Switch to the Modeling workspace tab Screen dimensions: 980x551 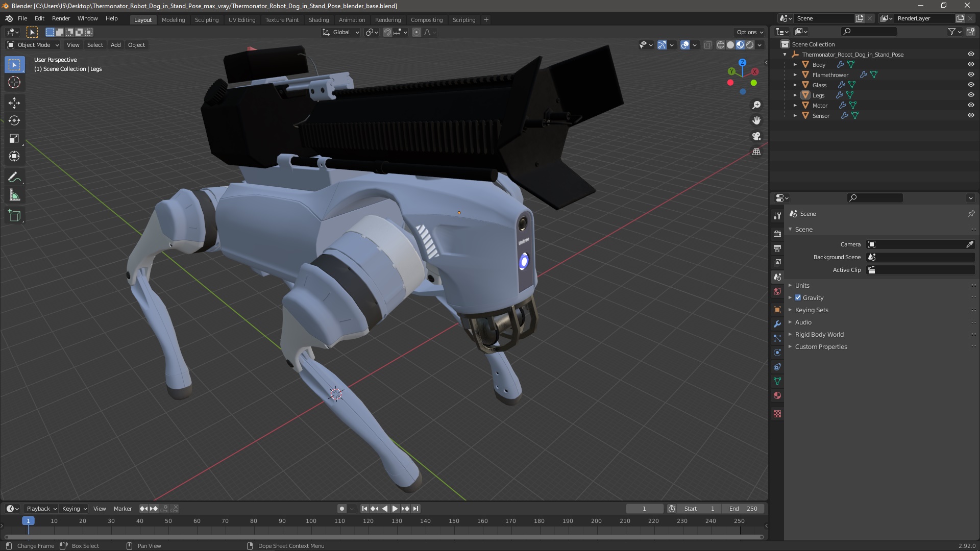173,20
